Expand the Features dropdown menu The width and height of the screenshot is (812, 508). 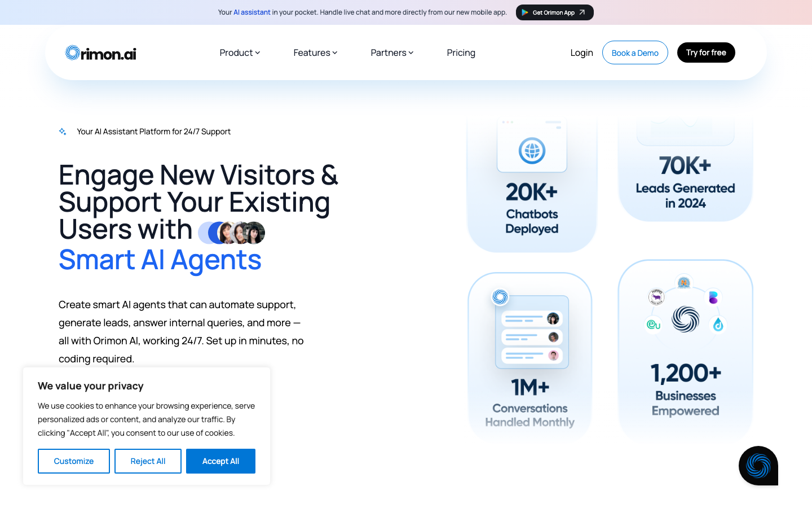(x=315, y=52)
